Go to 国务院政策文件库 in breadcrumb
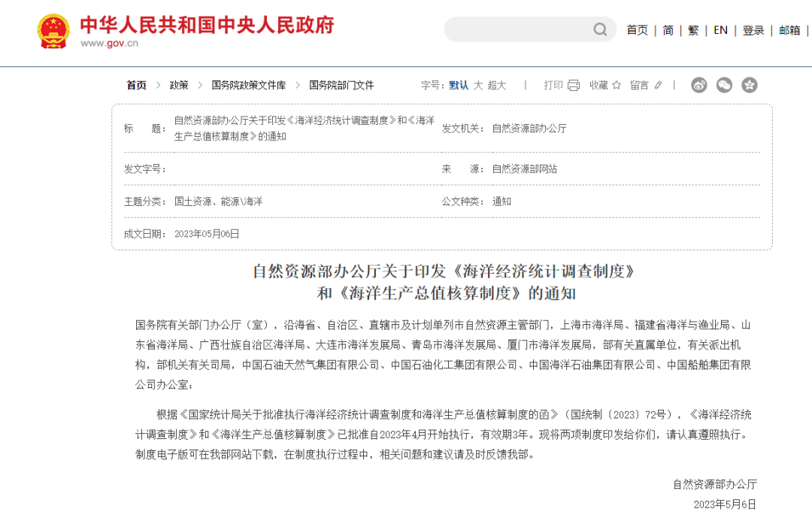 [249, 86]
